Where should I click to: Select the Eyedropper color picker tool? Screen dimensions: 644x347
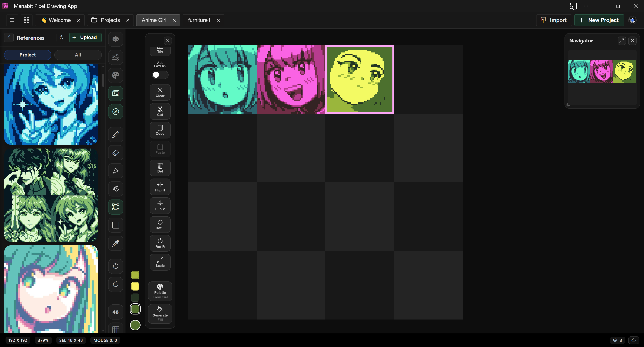116,243
